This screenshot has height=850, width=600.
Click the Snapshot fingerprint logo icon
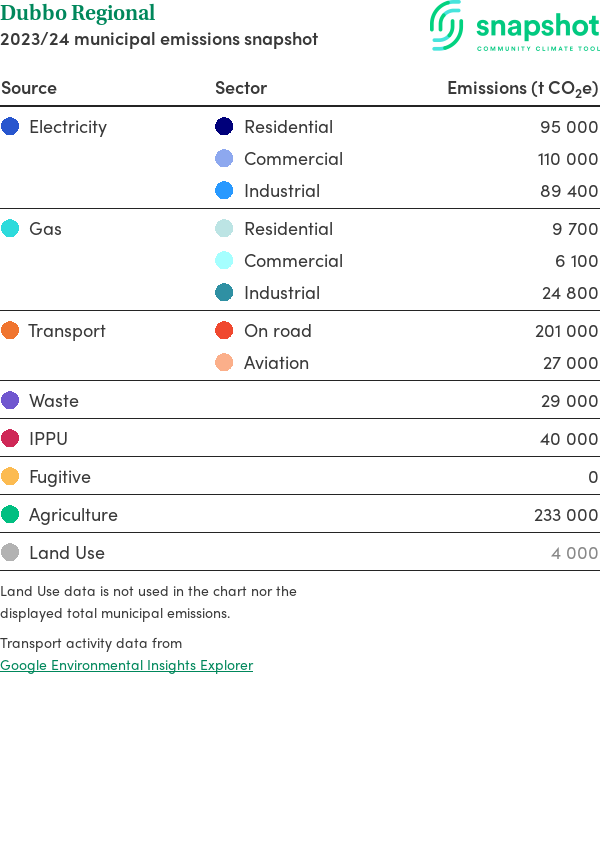[446, 25]
